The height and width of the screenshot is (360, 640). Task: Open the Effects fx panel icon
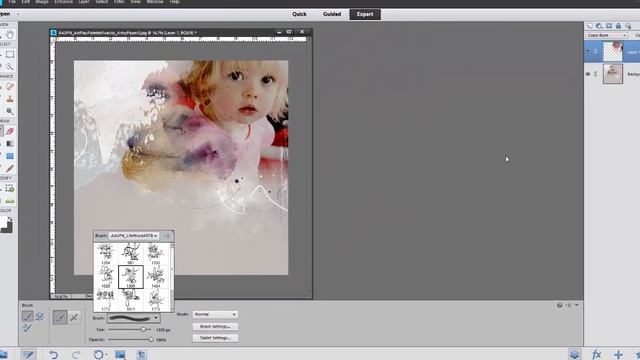[596, 354]
